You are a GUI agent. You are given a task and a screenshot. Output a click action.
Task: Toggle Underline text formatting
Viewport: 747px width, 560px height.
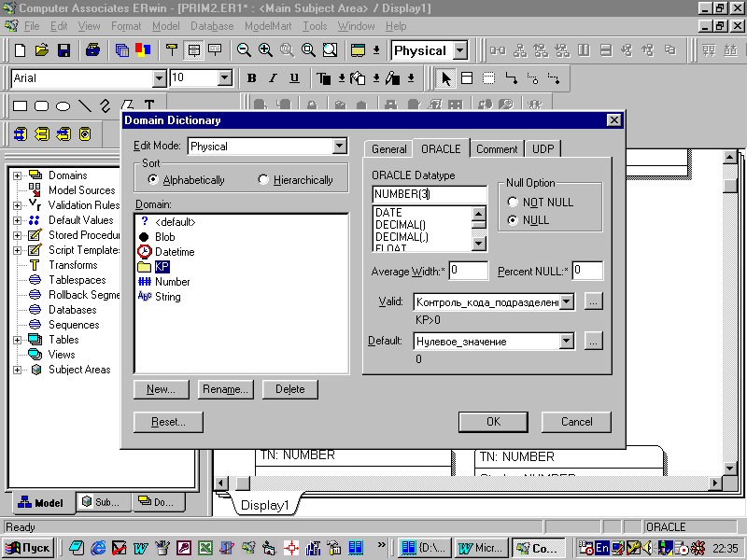coord(294,78)
